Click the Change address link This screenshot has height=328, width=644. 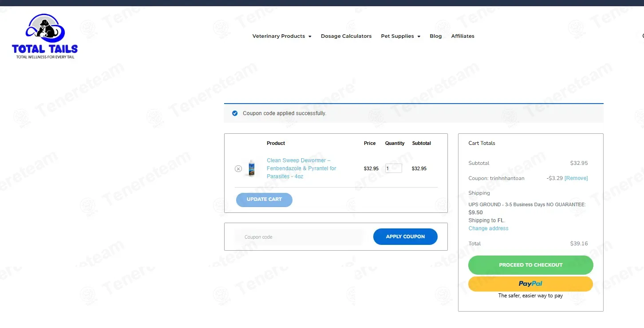click(489, 228)
